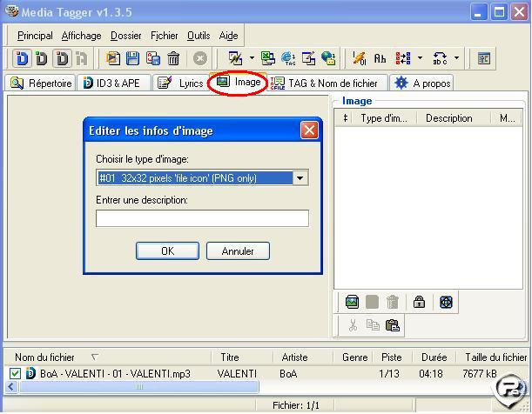
Task: Click the padlock icon in image toolbar
Action: pos(420,302)
